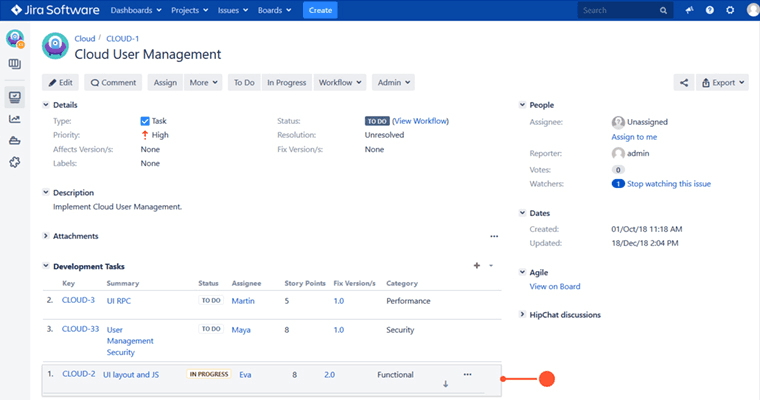Open the CLOUD-2 issue key link

[x=79, y=374]
